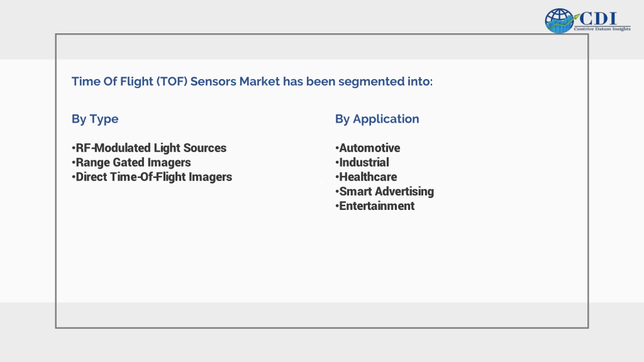644x362 pixels.
Task: Click the CDI logo lettering
Action: coord(597,18)
